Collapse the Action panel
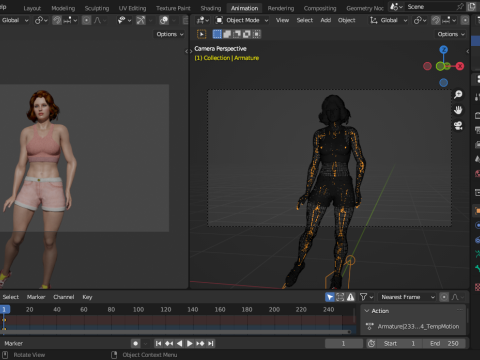480x360 pixels. (x=367, y=311)
